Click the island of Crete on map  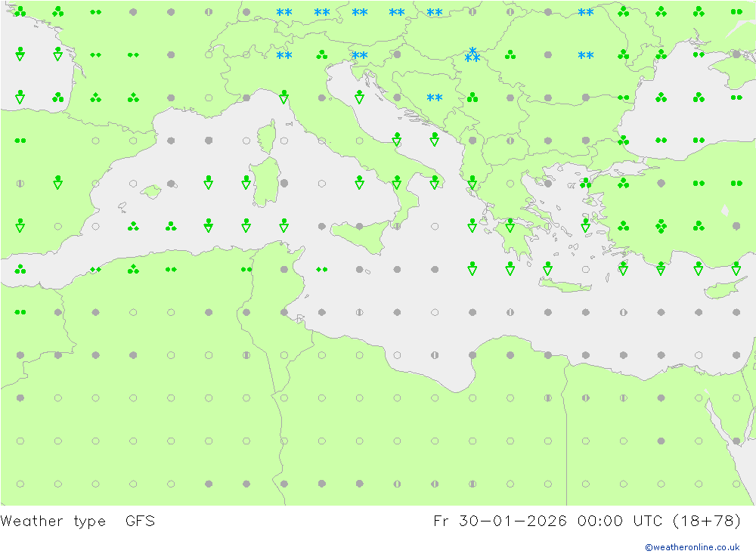click(565, 286)
